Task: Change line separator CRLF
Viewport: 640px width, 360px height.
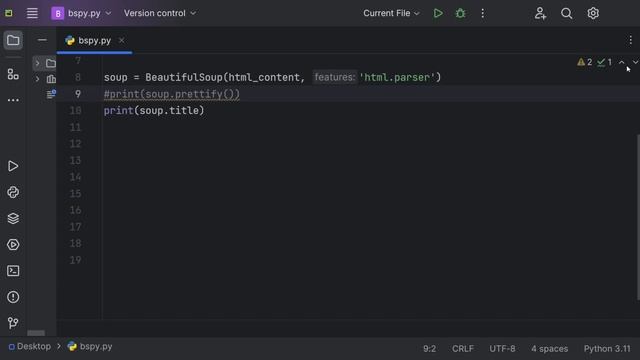Action: (463, 349)
